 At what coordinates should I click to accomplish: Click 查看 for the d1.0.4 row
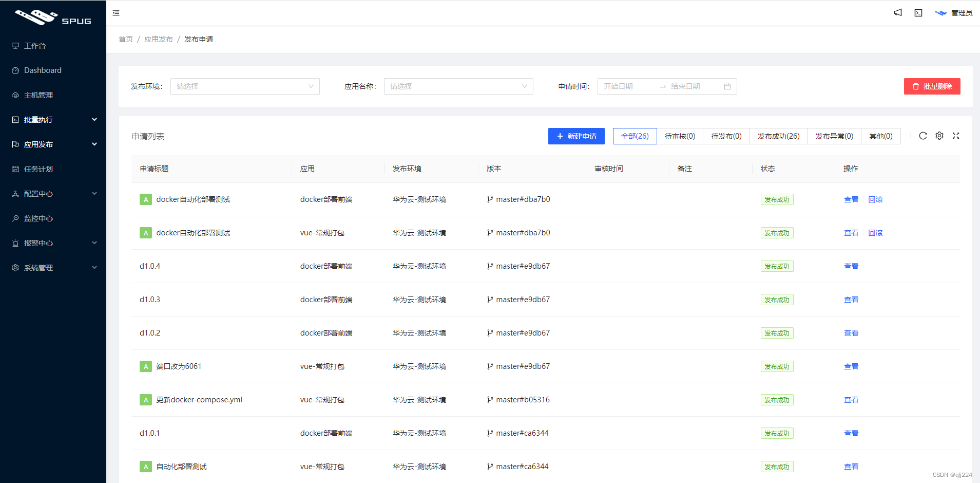tap(851, 266)
